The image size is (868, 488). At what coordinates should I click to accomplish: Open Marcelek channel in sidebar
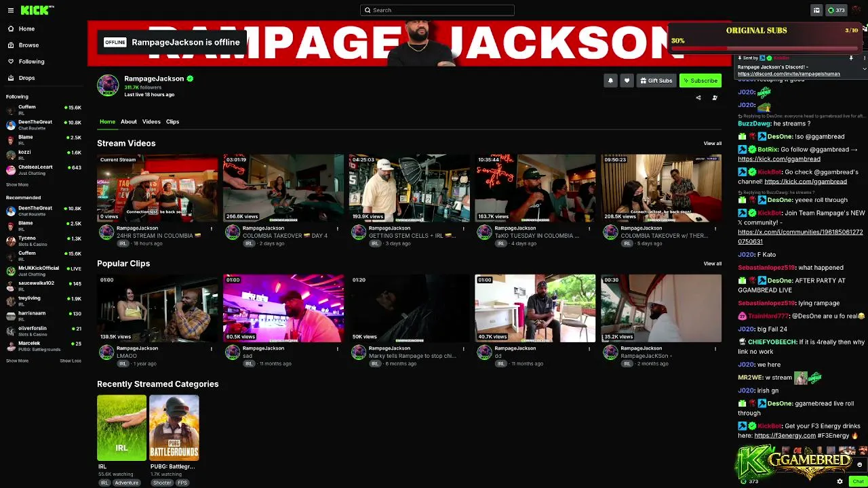44,346
